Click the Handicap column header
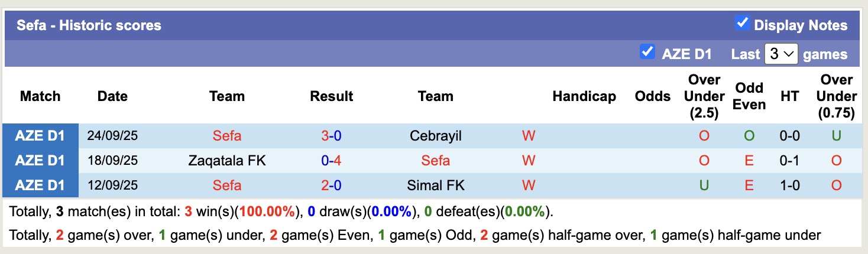Image resolution: width=868 pixels, height=254 pixels. pos(584,96)
